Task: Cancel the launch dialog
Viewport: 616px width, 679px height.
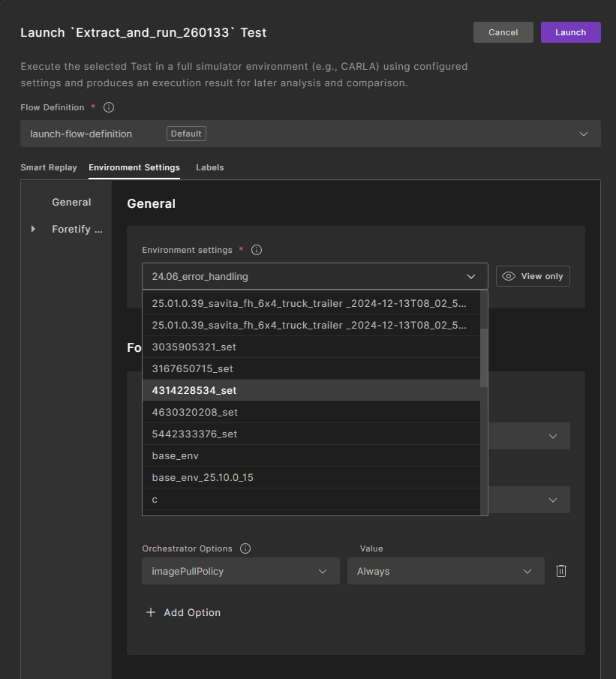Action: [503, 32]
